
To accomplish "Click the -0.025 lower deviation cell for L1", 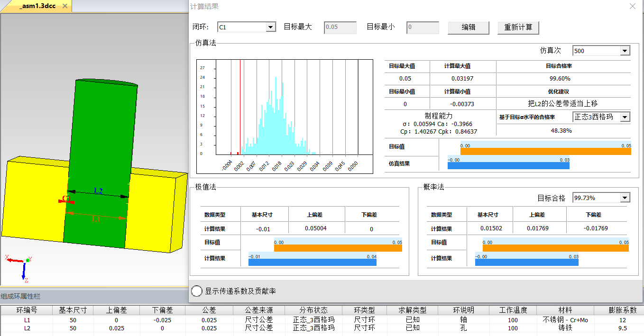I will (x=162, y=320).
